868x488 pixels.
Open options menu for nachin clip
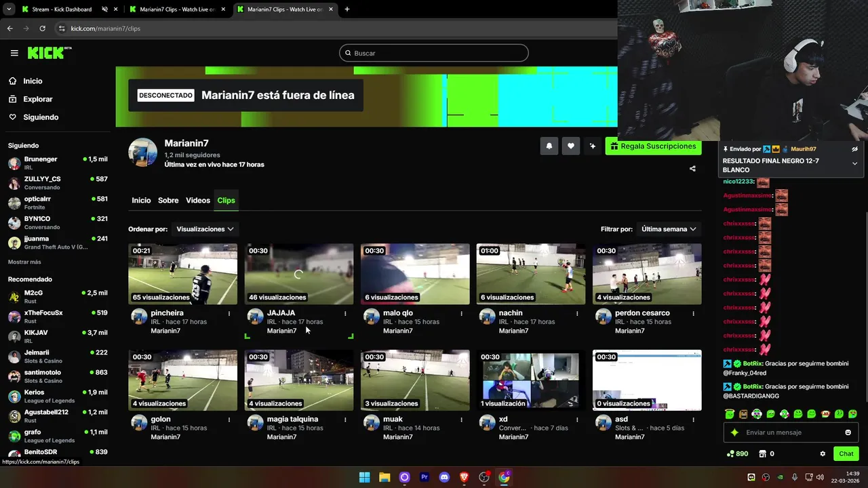coord(577,313)
